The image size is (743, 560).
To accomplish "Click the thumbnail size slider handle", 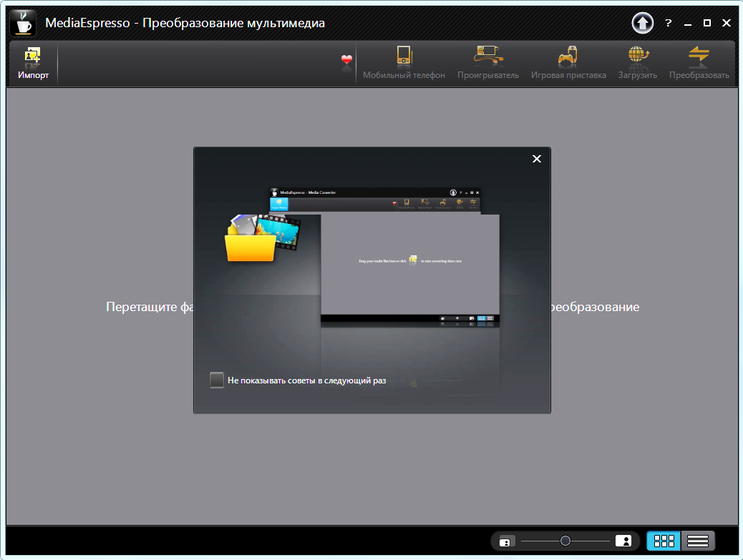I will (x=565, y=541).
